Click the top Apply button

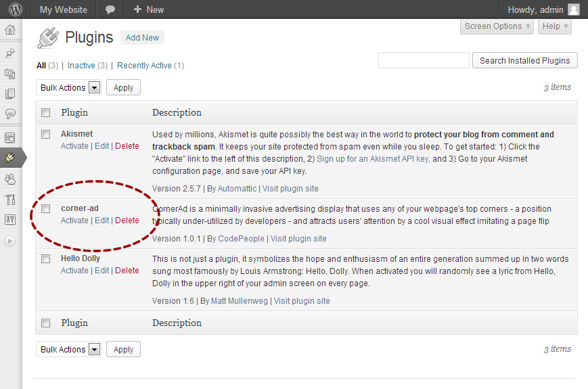pos(123,88)
